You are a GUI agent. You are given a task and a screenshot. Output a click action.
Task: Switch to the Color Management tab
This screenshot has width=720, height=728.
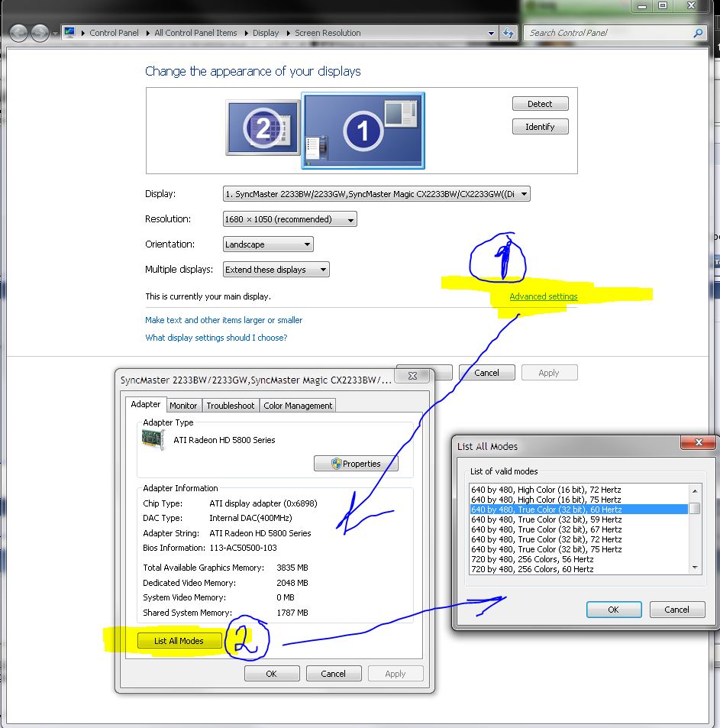pos(298,406)
